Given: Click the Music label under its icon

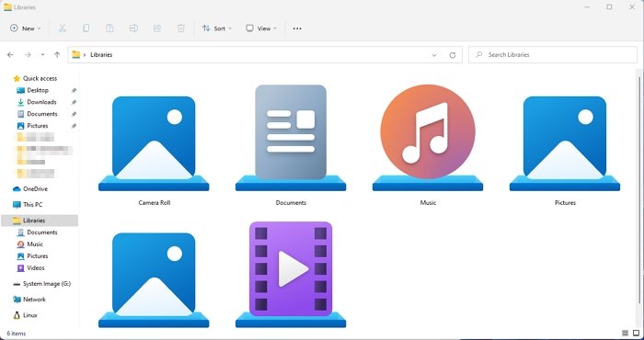Looking at the screenshot, I should [428, 202].
